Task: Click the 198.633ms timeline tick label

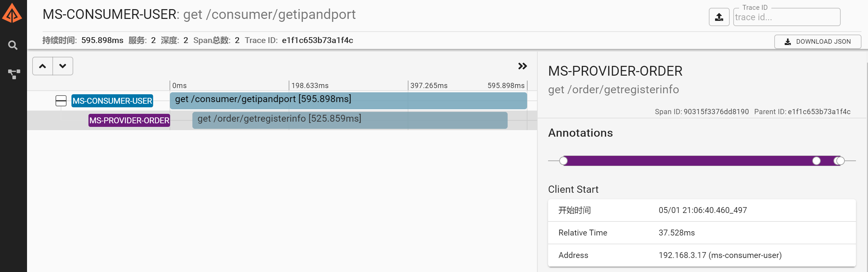Action: pos(310,86)
